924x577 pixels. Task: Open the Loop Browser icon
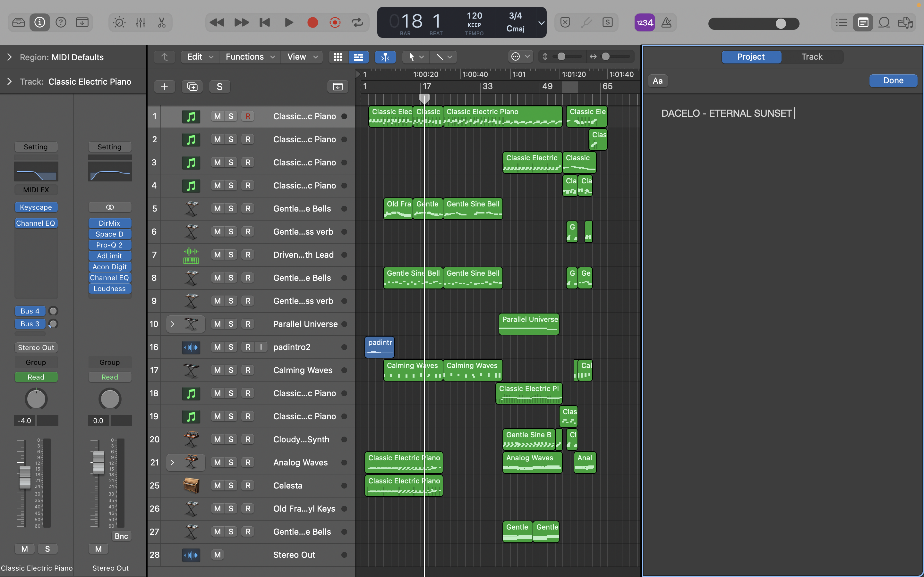click(884, 22)
